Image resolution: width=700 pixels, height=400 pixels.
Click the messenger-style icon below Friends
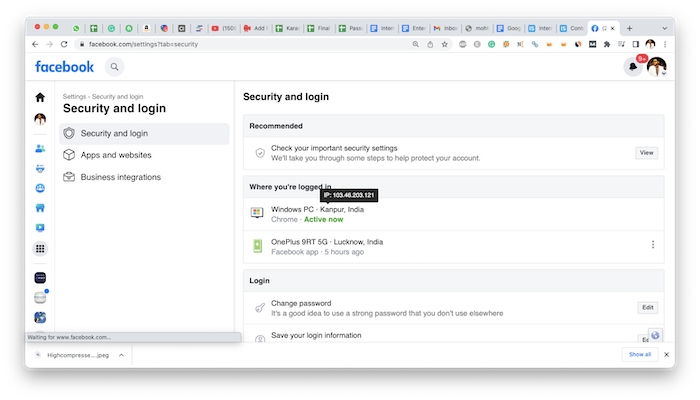tap(40, 169)
